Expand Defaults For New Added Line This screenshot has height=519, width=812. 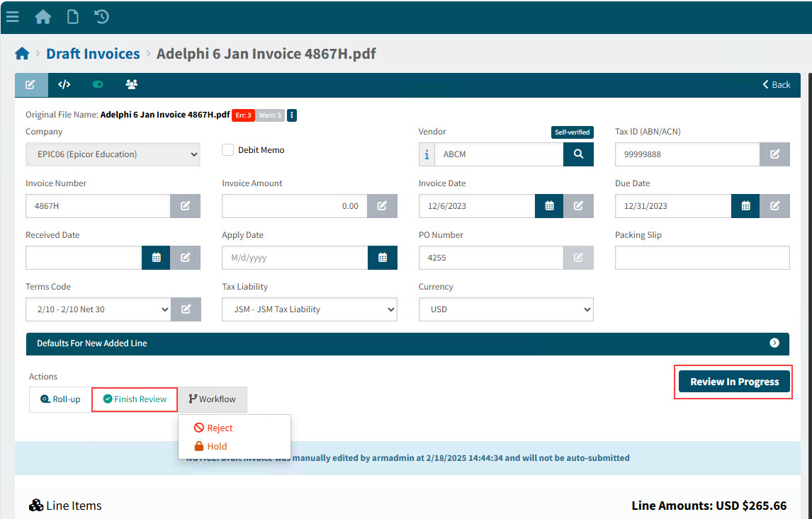[774, 343]
